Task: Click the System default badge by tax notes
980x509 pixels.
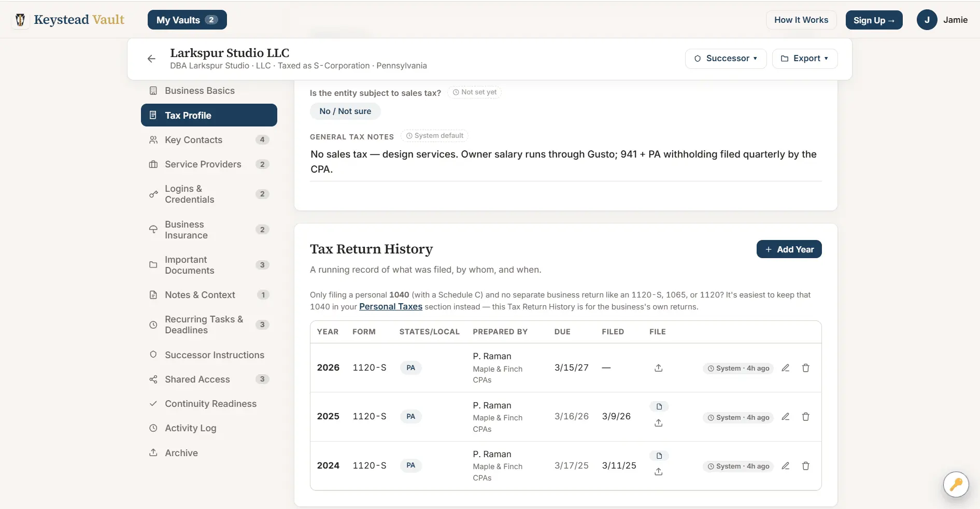Action: [x=434, y=136]
